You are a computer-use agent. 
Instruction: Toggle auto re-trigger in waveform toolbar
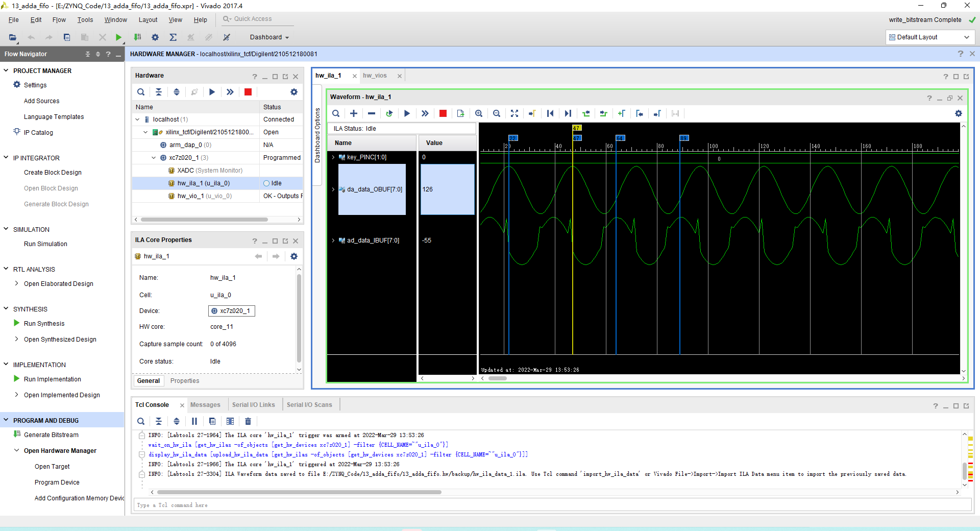[x=389, y=113]
